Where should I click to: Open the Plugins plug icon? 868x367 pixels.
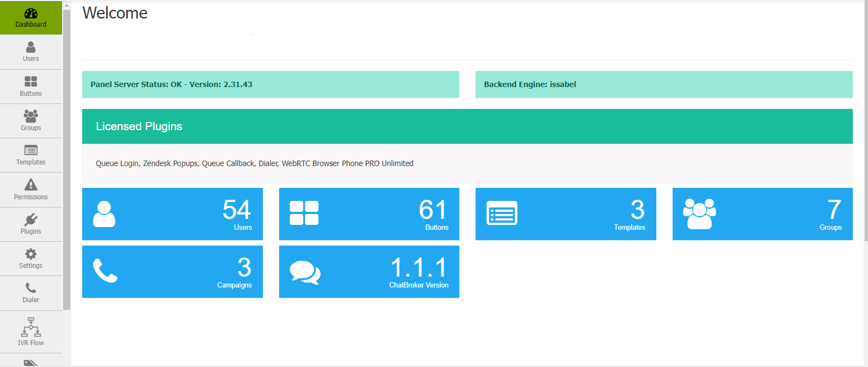click(31, 219)
